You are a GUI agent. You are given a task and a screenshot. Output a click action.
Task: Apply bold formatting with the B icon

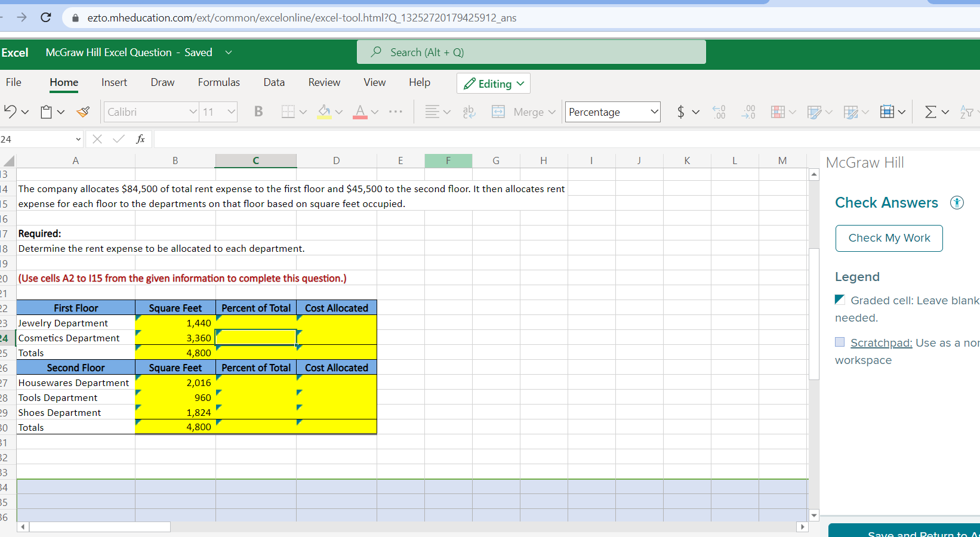pos(258,112)
